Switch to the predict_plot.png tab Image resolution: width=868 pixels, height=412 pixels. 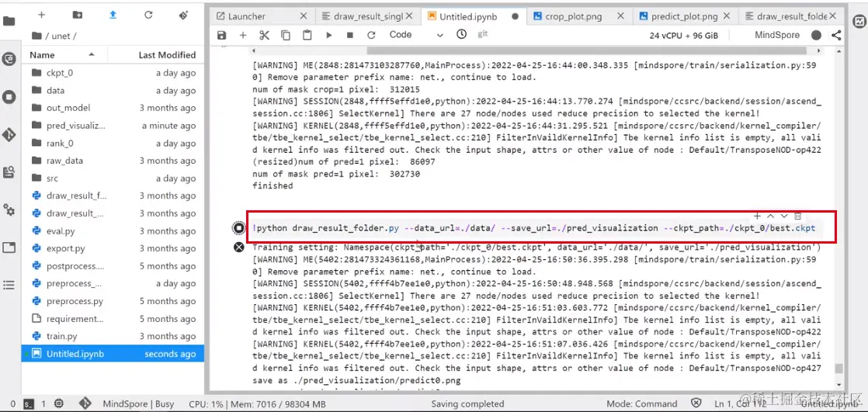[684, 16]
